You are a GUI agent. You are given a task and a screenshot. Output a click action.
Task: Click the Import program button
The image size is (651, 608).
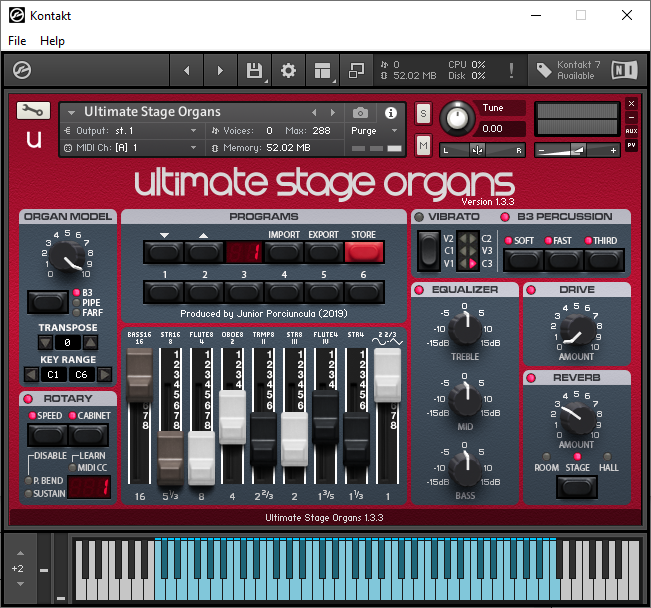click(284, 252)
